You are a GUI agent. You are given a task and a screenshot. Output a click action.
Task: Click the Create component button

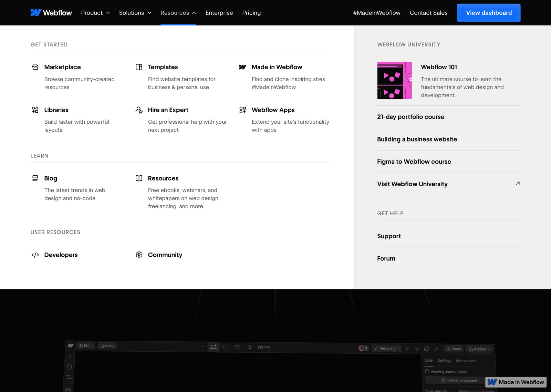pyautogui.click(x=459, y=380)
